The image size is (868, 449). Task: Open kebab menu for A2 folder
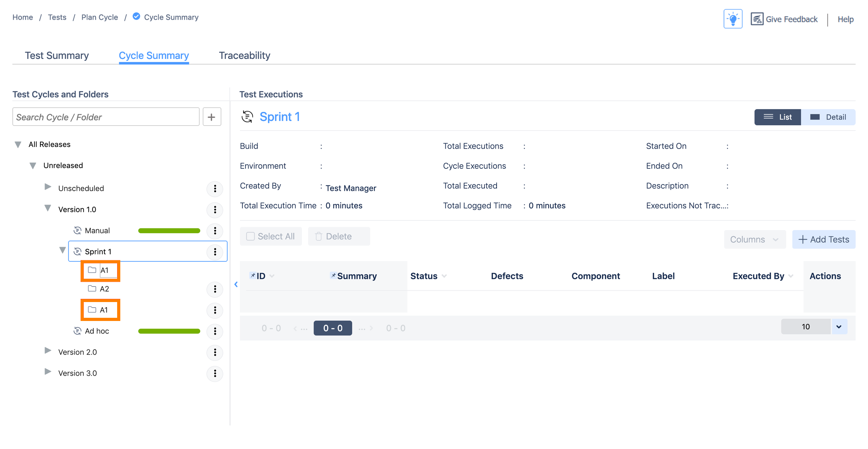point(215,289)
